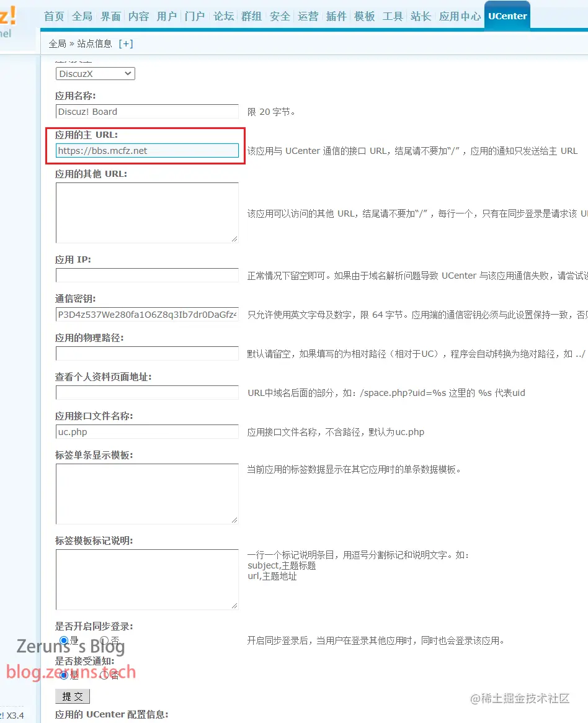Screen dimensions: 588x723
Task: Focus the 应用 IP input field
Action: pos(147,276)
